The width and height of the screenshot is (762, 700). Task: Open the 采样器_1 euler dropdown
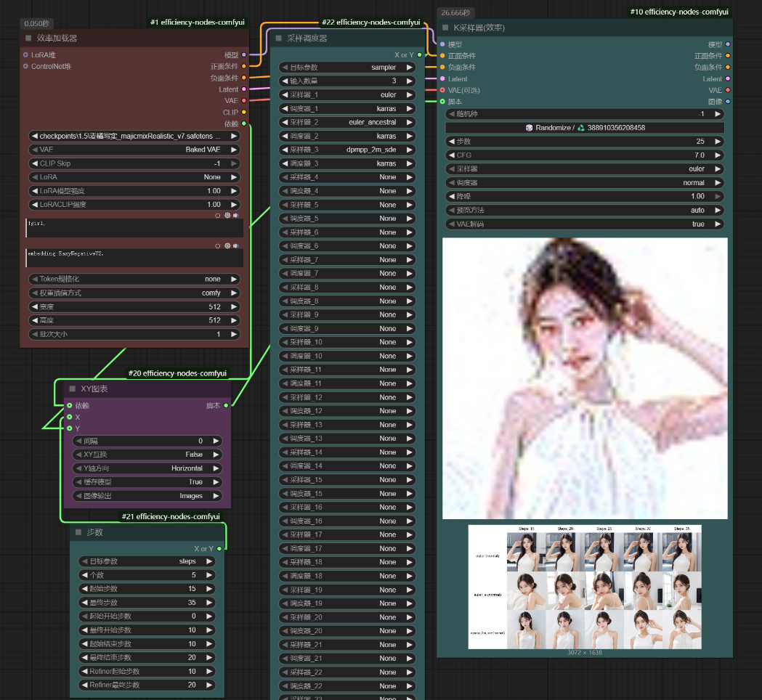click(x=347, y=93)
